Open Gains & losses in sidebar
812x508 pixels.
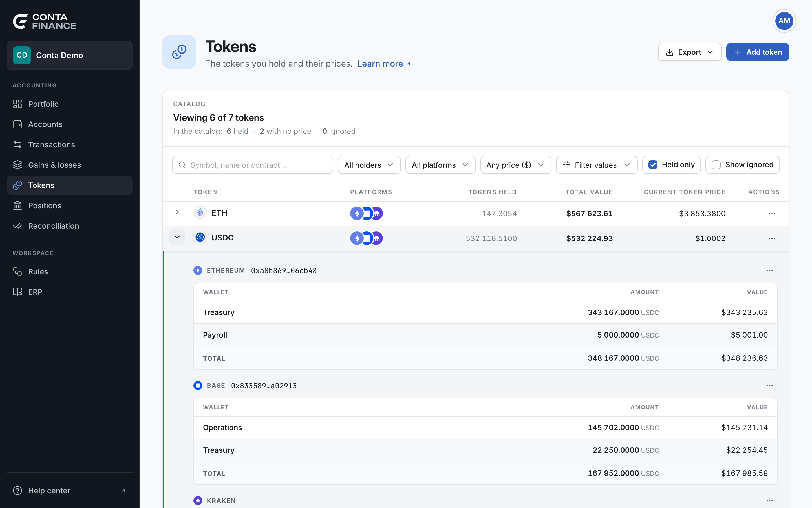[69, 165]
